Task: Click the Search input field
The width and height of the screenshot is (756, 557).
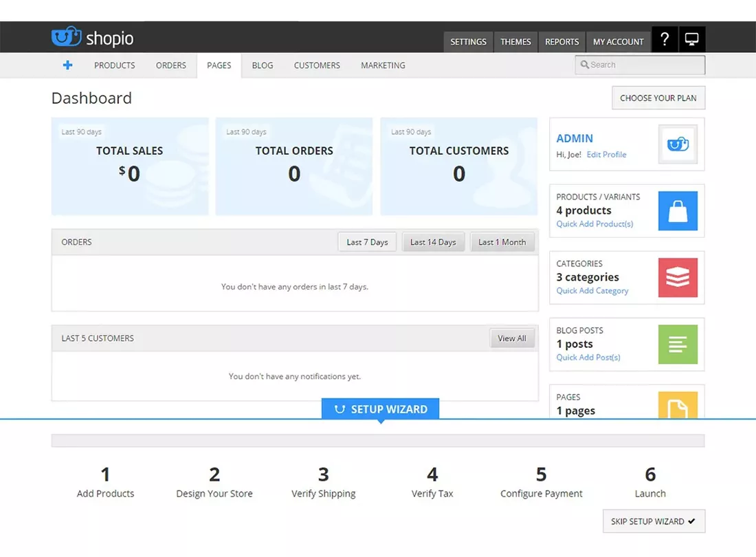Action: point(640,65)
